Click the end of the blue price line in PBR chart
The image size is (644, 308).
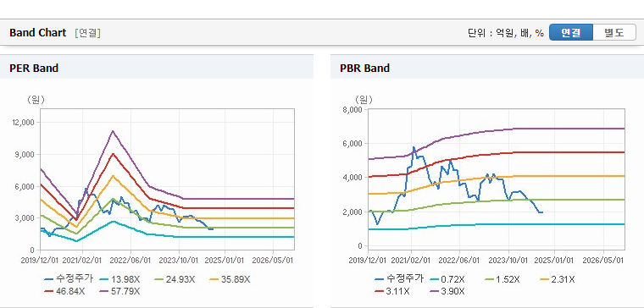(x=541, y=212)
